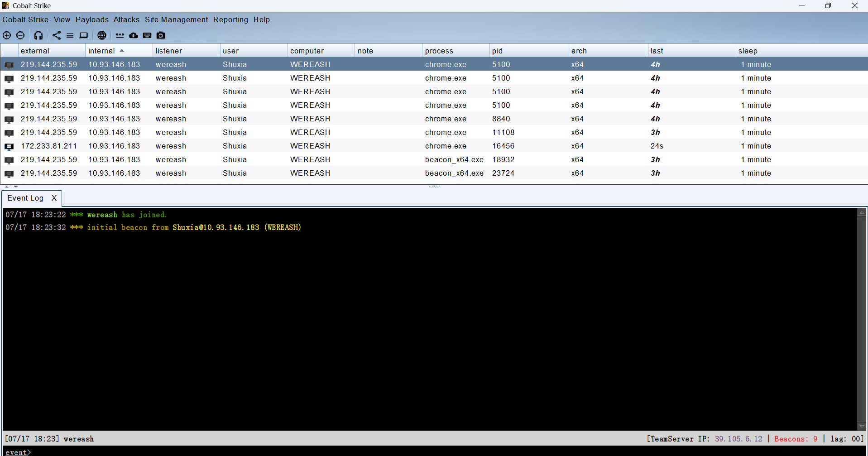Screen dimensions: 868x456
Task: Open the Listeners headphones icon
Action: tap(38, 35)
